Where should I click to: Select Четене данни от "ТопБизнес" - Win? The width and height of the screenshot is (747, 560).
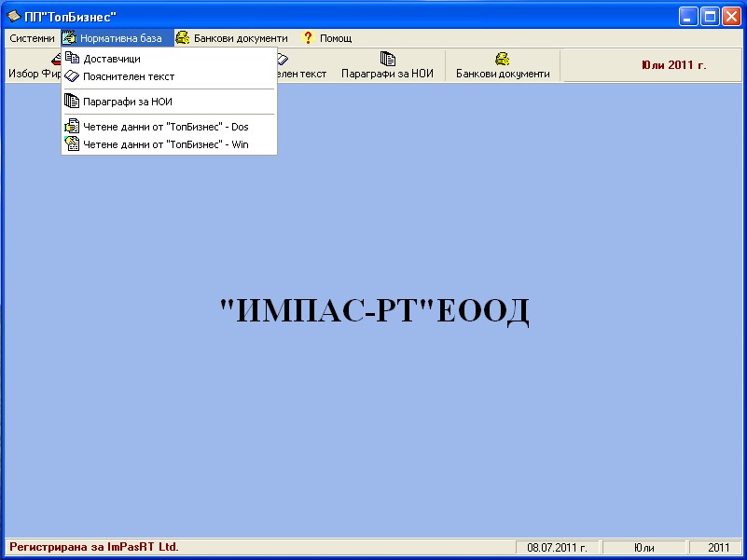[x=169, y=144]
